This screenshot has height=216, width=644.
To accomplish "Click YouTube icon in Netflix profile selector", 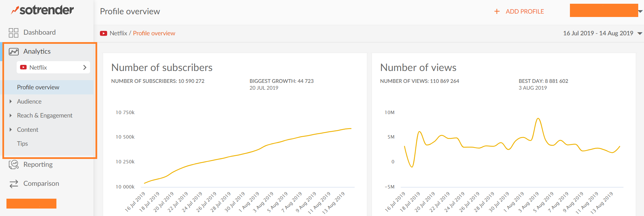I will coord(23,67).
